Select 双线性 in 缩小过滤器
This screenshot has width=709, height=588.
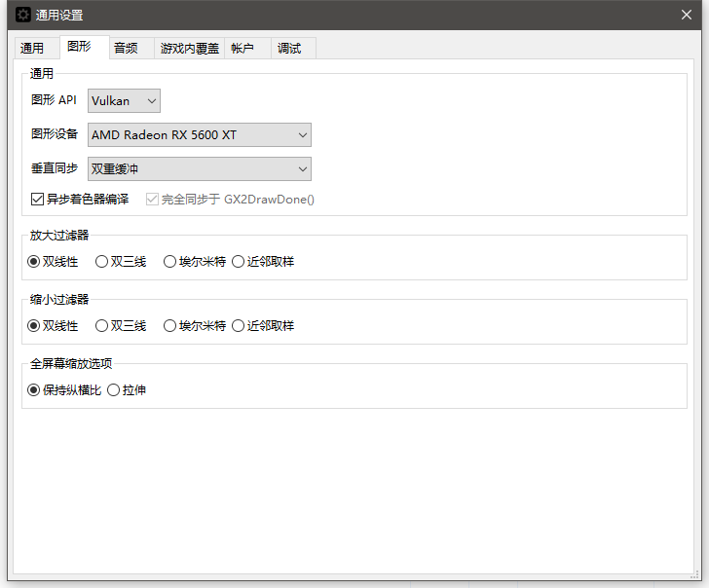(33, 325)
